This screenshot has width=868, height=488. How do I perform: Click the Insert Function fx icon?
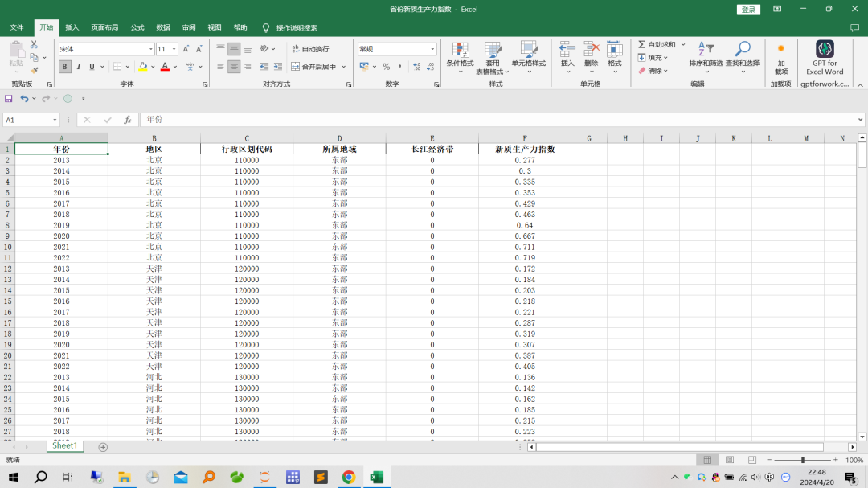pyautogui.click(x=127, y=120)
